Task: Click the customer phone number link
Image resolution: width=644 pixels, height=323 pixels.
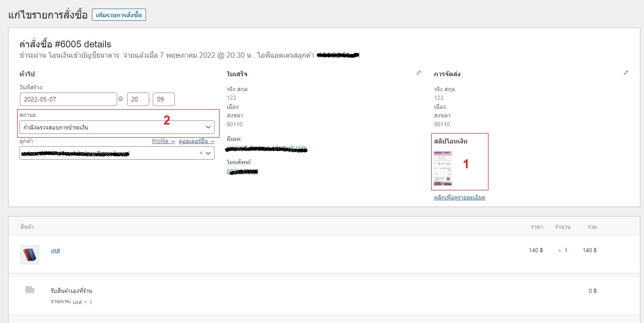Action: coord(242,171)
